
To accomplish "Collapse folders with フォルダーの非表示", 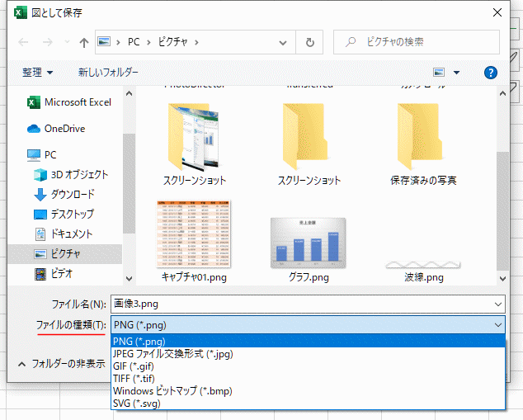I will tap(62, 364).
